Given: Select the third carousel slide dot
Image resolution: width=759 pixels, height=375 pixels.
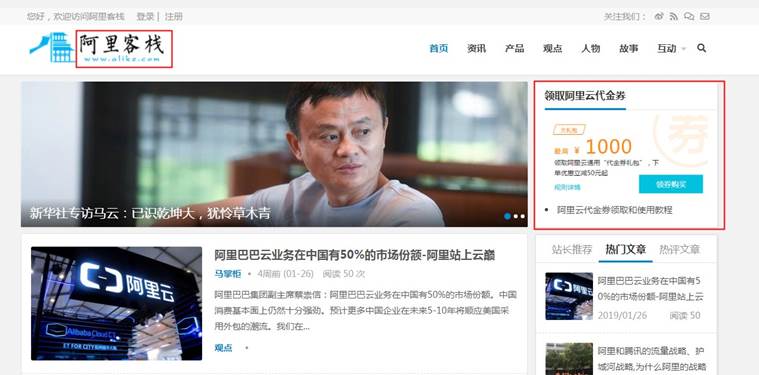Looking at the screenshot, I should tap(523, 216).
